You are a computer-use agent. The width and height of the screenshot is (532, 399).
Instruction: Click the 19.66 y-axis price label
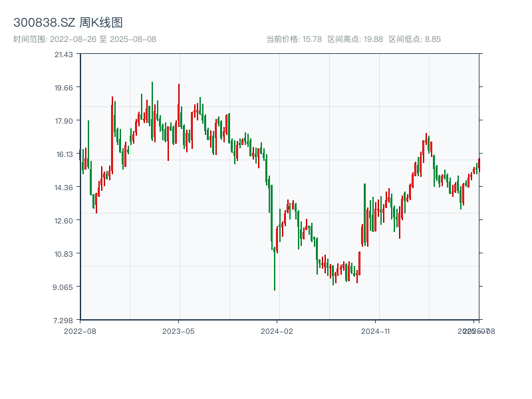(64, 87)
